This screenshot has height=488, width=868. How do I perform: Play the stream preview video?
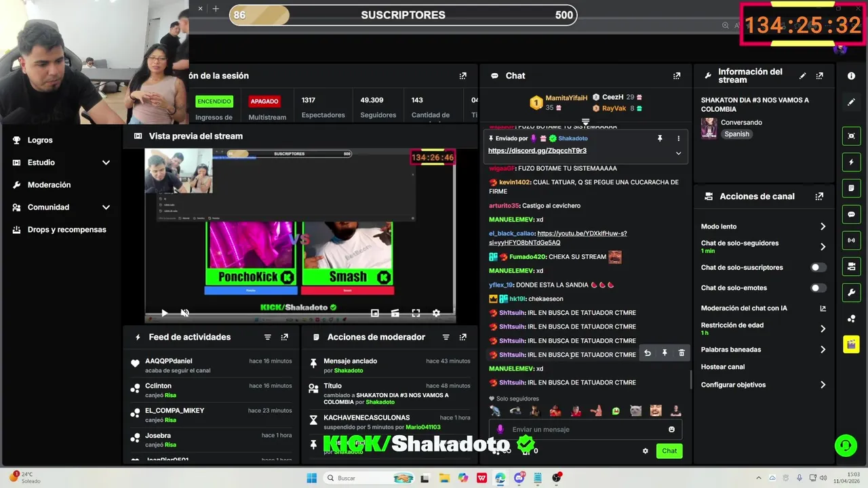coord(164,313)
